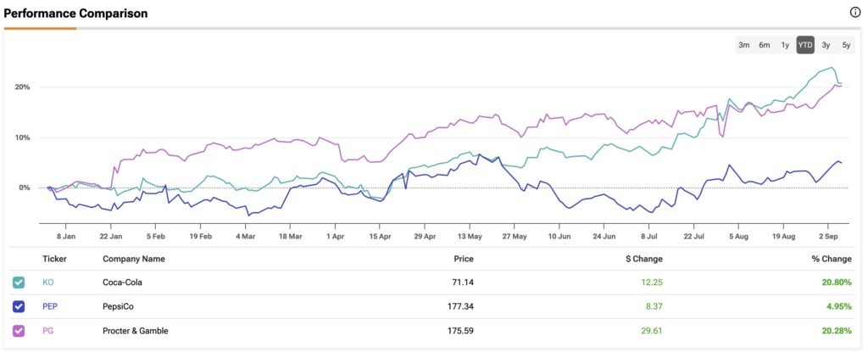
Task: Click the 2 Sep point on the chart axis
Action: pyautogui.click(x=829, y=235)
